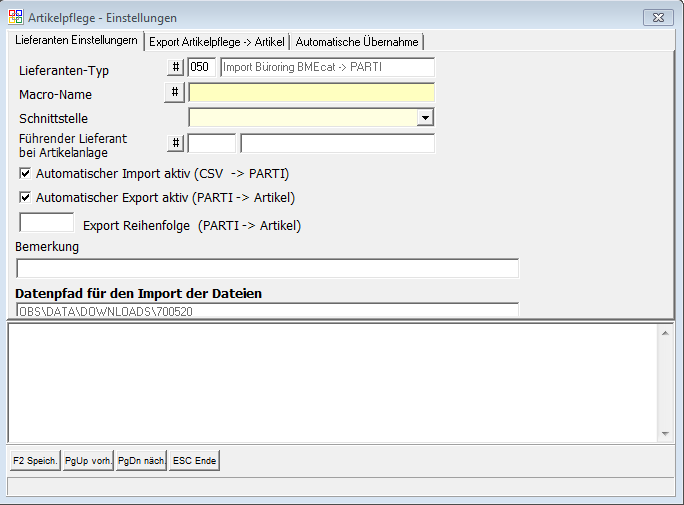This screenshot has height=505, width=684.
Task: Click the PgDn näch. button
Action: pos(141,461)
